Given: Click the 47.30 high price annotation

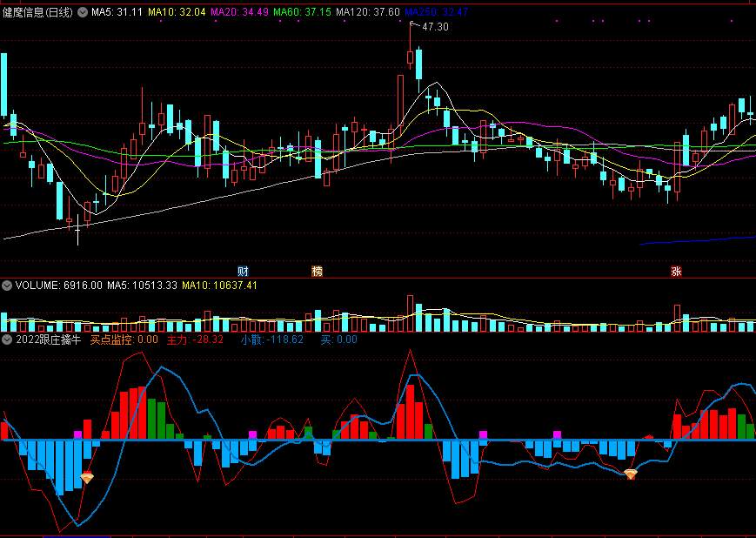Looking at the screenshot, I should (435, 27).
